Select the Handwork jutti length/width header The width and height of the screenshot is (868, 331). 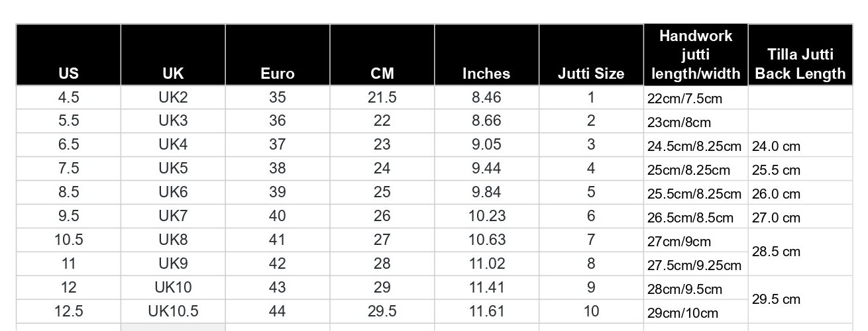click(x=696, y=55)
